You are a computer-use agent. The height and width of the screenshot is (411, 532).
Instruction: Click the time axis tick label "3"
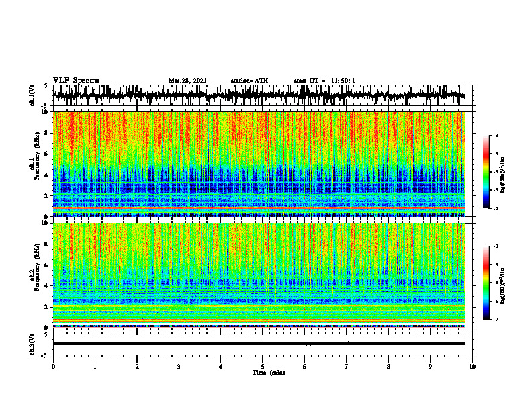tap(179, 367)
